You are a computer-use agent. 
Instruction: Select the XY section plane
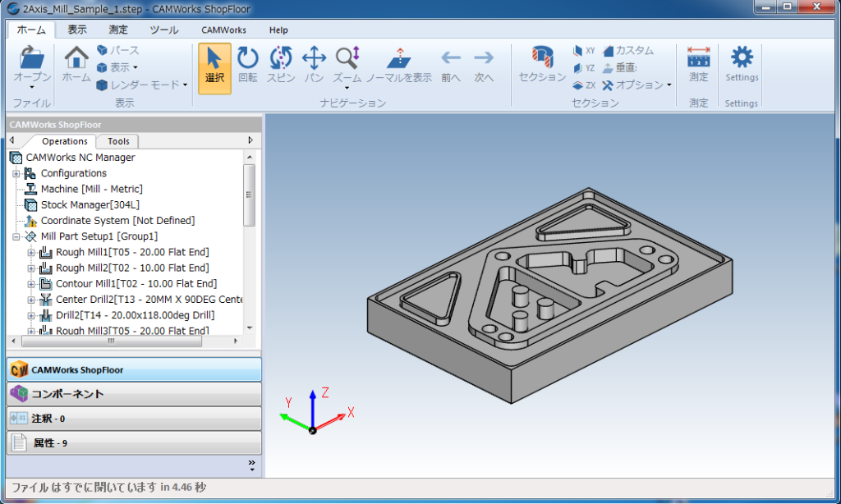click(x=584, y=51)
